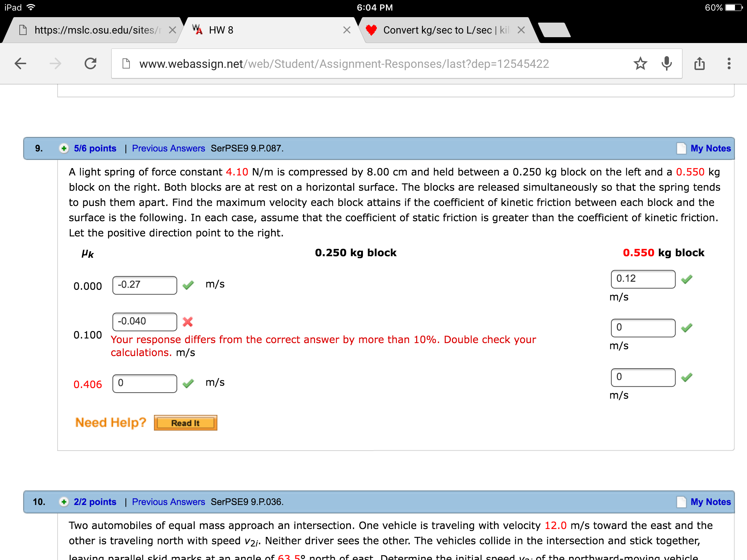This screenshot has width=747, height=560.
Task: Reload the WebAssign page
Action: pyautogui.click(x=90, y=64)
